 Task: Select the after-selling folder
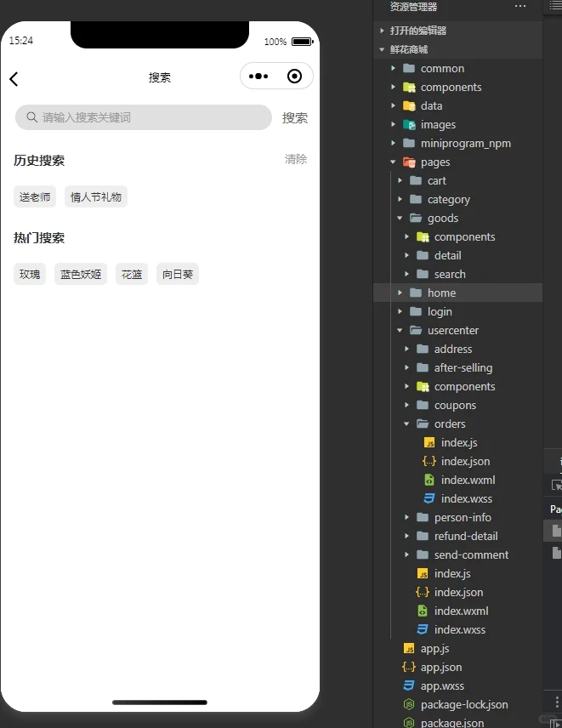pos(457,367)
